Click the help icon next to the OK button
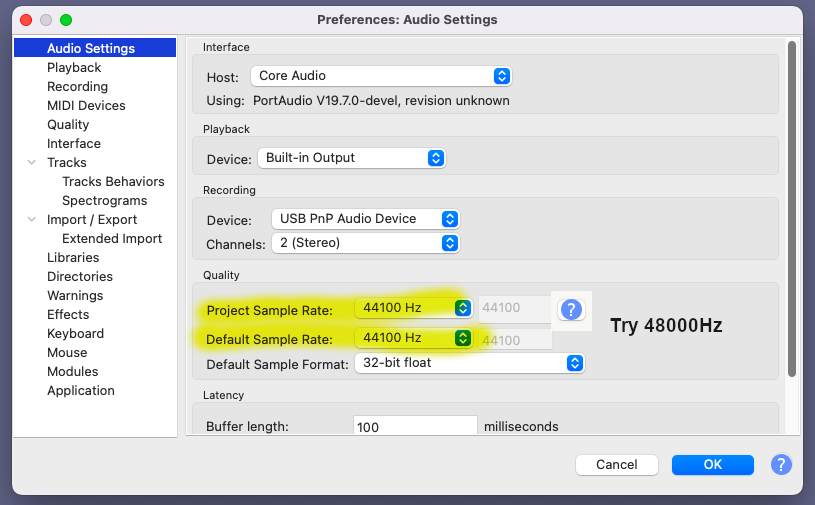Image resolution: width=815 pixels, height=505 pixels. pos(781,464)
